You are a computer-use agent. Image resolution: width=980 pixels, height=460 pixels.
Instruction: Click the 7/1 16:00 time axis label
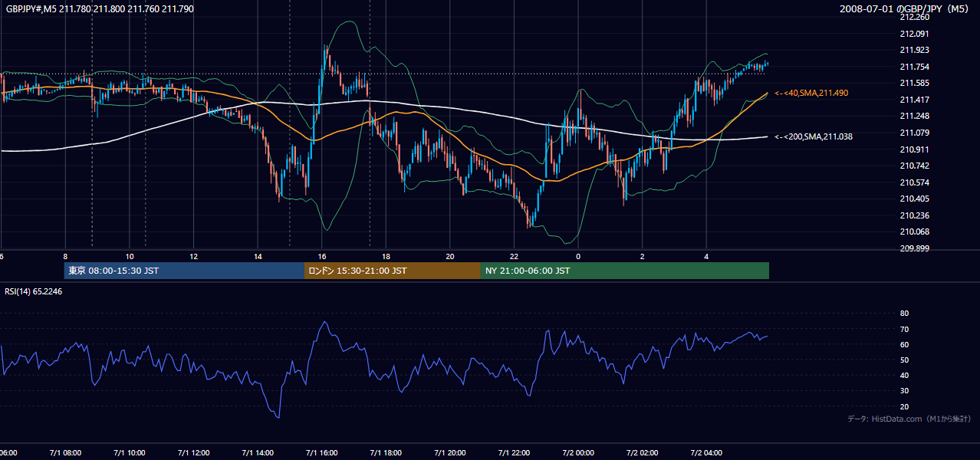click(x=322, y=452)
